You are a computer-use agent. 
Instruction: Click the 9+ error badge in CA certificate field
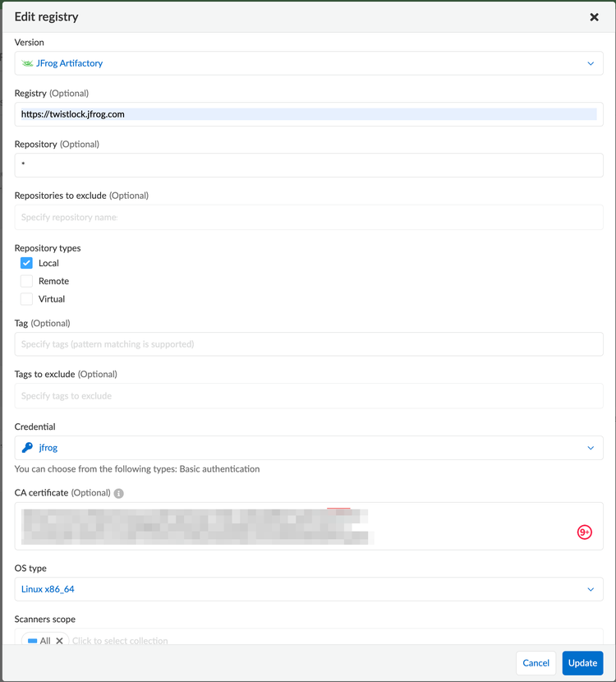(584, 532)
